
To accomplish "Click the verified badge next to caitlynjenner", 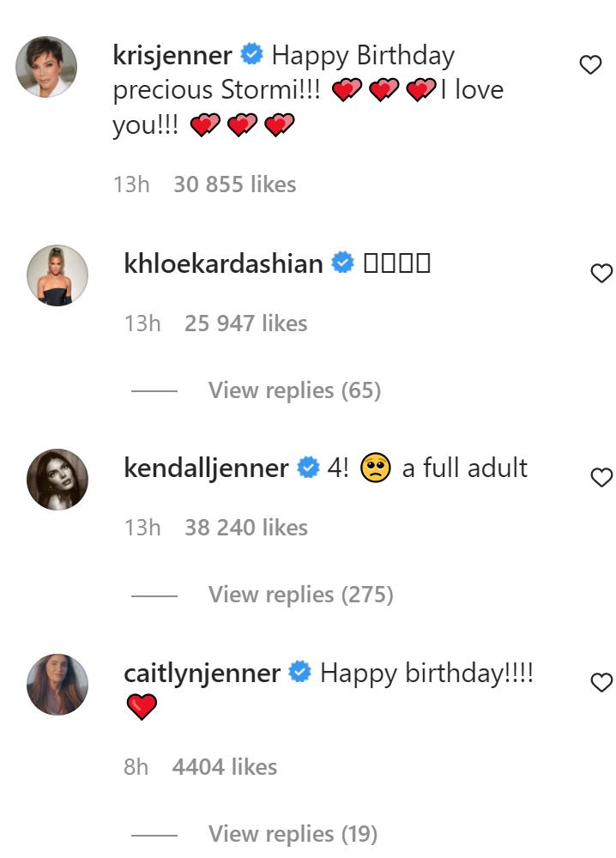I will coord(300,673).
